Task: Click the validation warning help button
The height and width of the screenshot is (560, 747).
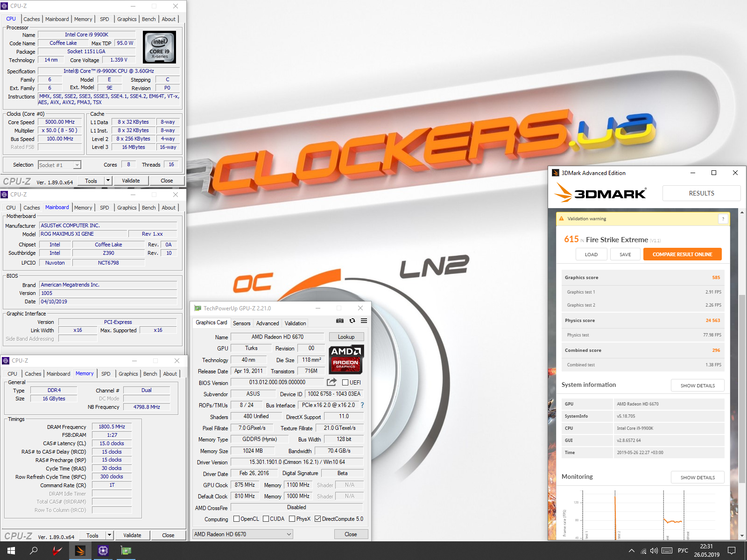Action: [x=723, y=219]
